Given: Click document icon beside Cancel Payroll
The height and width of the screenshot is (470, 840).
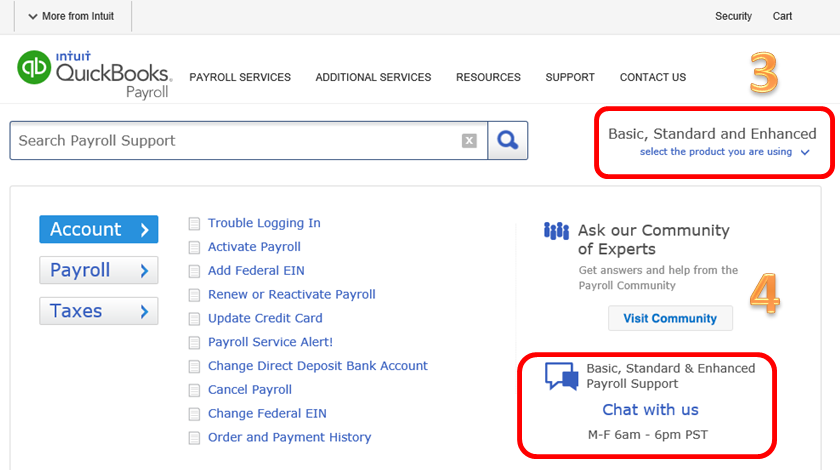Looking at the screenshot, I should 194,390.
